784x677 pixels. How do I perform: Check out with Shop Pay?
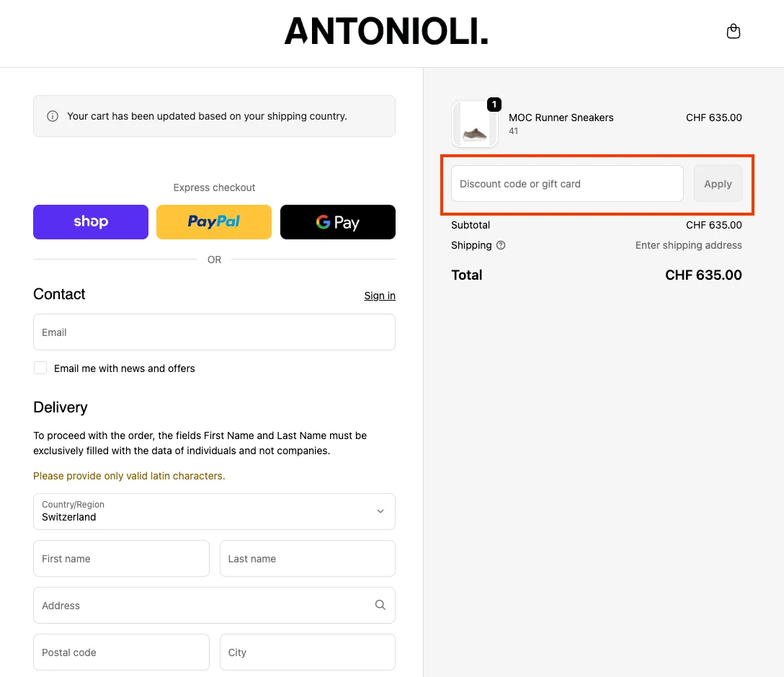pos(90,221)
